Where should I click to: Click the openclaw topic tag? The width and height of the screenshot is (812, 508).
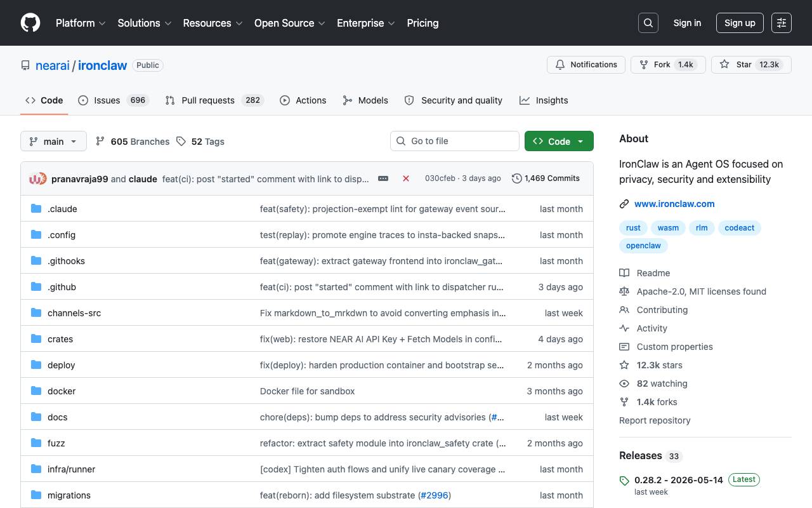tap(643, 246)
